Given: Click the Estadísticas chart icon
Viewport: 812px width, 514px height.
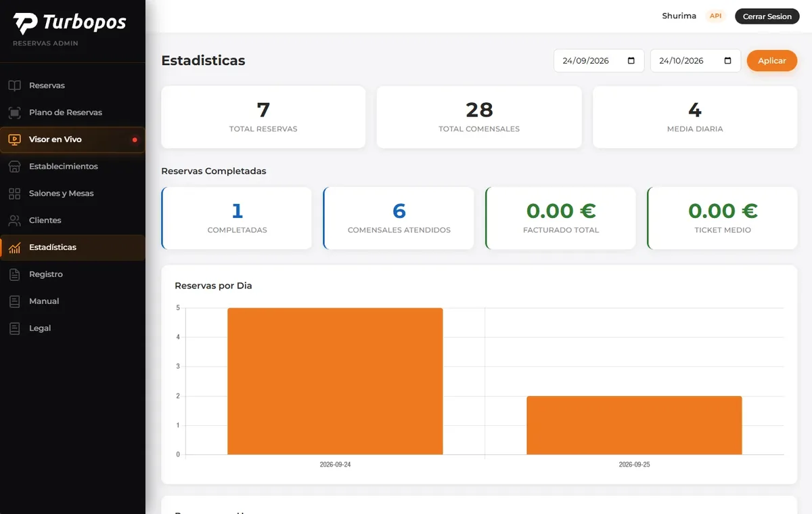Looking at the screenshot, I should tap(14, 248).
